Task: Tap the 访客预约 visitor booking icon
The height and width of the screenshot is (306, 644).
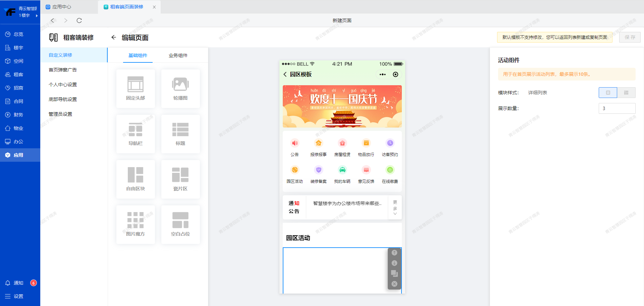Action: [390, 143]
